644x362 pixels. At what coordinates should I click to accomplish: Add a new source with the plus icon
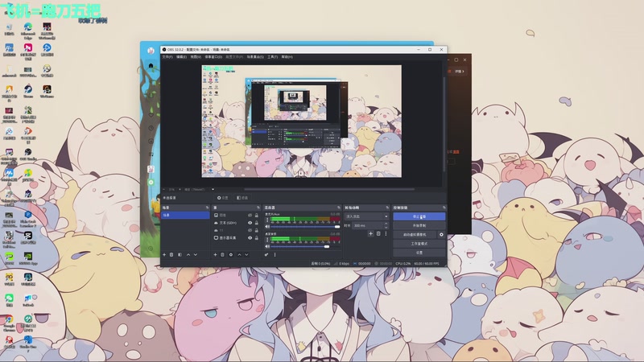coord(215,255)
